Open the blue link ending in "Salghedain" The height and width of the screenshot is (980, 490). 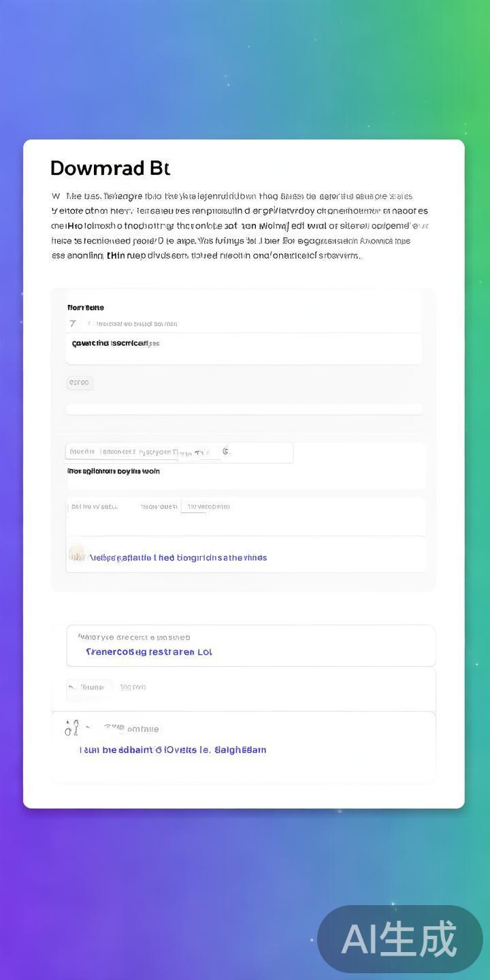pyautogui.click(x=173, y=750)
